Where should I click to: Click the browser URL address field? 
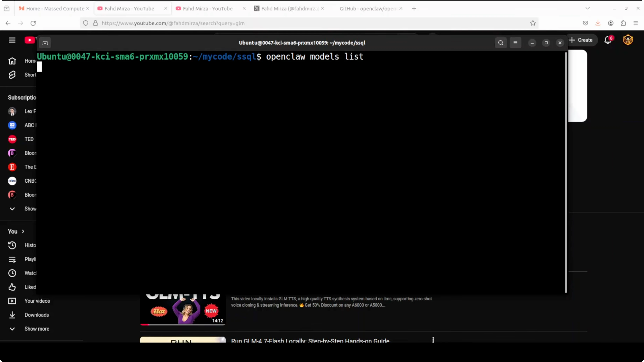point(300,23)
